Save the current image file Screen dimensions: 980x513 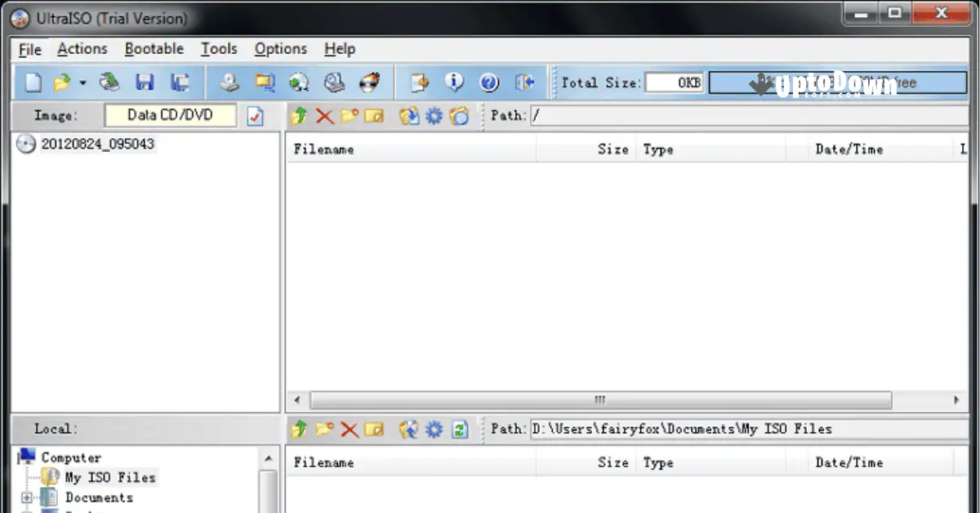click(145, 82)
